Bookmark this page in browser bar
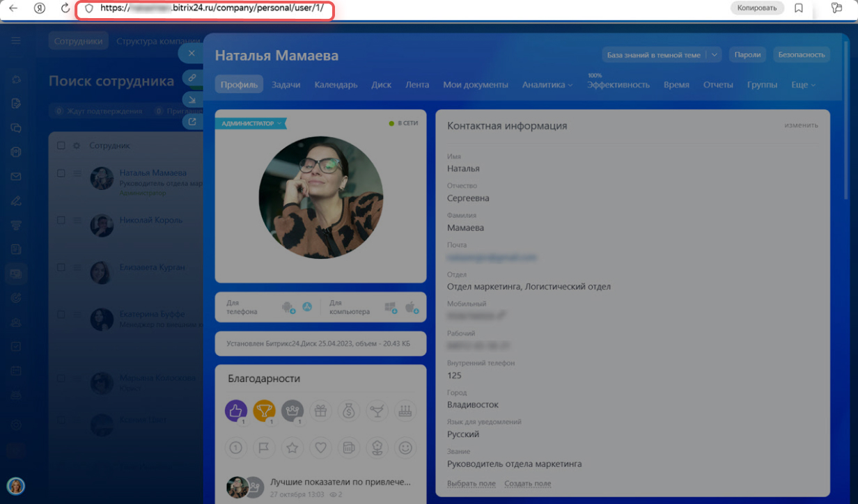This screenshot has width=858, height=504. point(799,8)
